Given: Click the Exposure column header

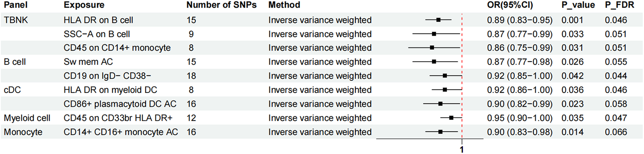Looking at the screenshot, I should (x=84, y=5).
